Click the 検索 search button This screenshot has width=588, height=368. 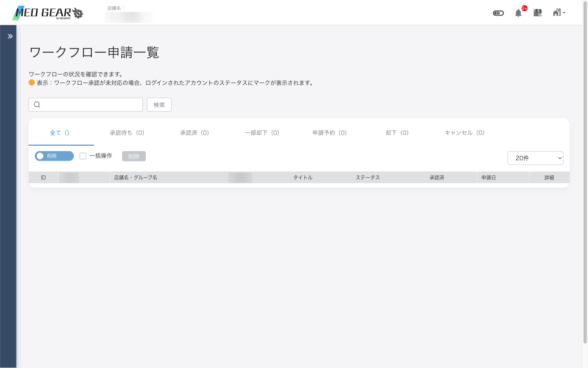click(159, 105)
